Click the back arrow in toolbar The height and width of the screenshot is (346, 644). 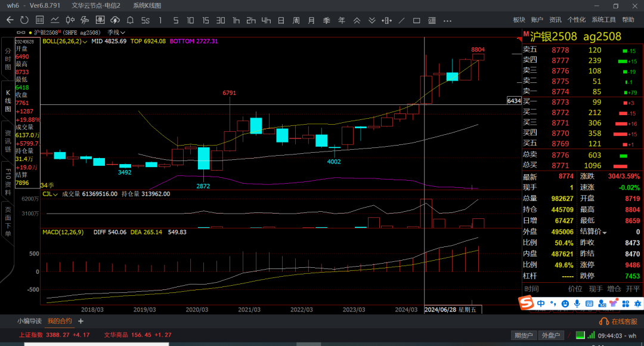(10, 20)
